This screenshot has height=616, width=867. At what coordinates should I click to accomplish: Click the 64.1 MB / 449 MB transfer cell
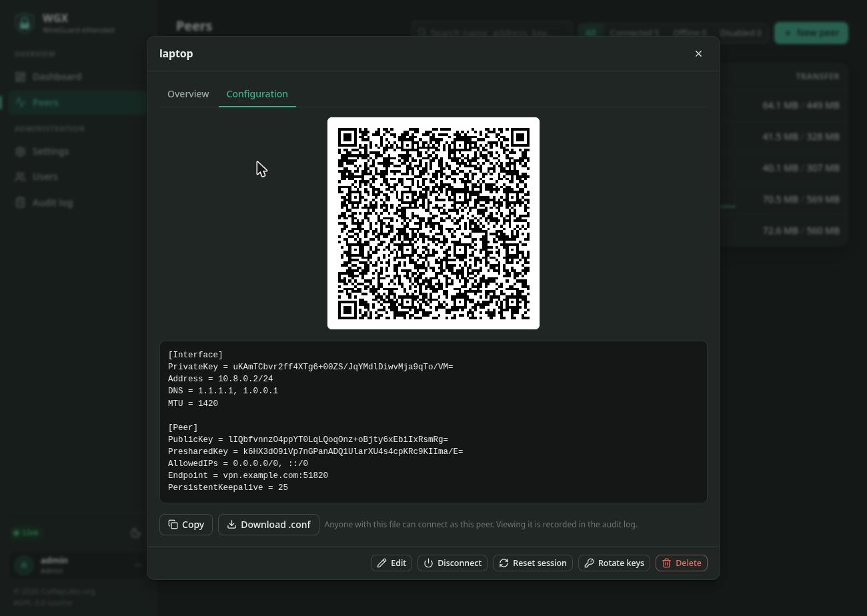(x=801, y=105)
